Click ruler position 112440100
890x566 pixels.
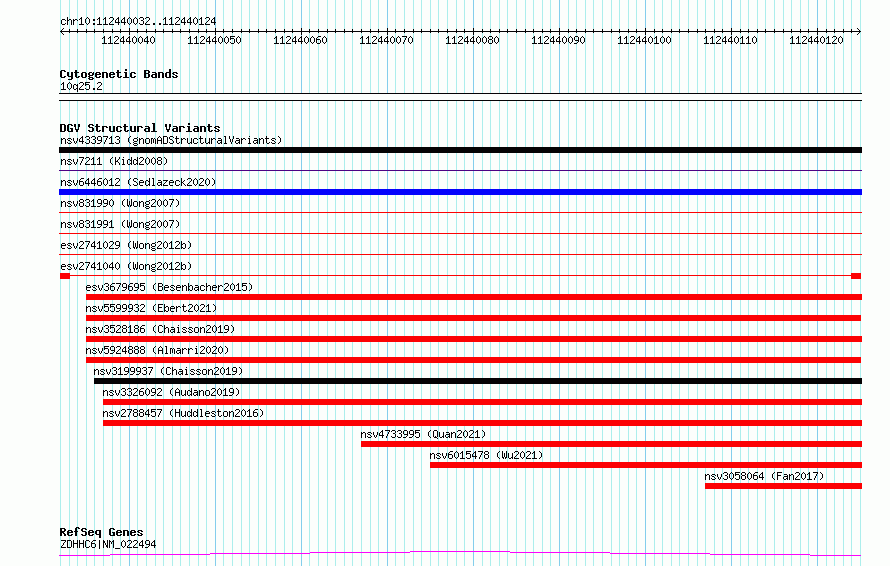(644, 40)
